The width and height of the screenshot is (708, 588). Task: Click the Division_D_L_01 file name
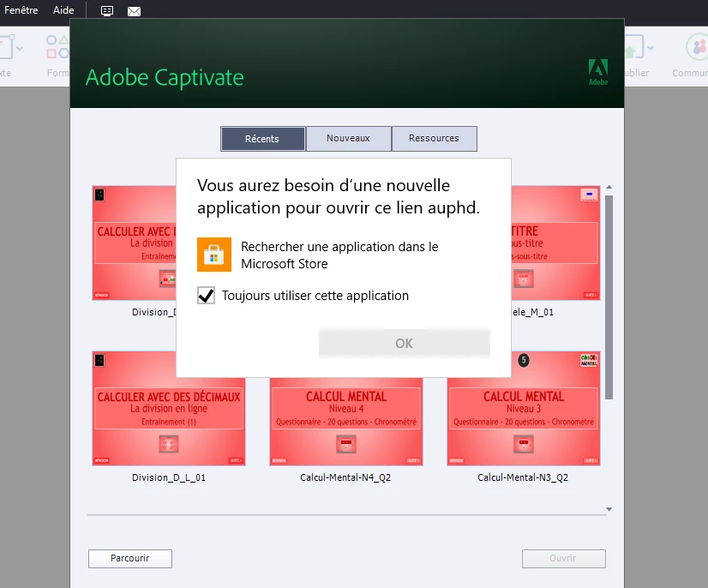[x=169, y=477]
